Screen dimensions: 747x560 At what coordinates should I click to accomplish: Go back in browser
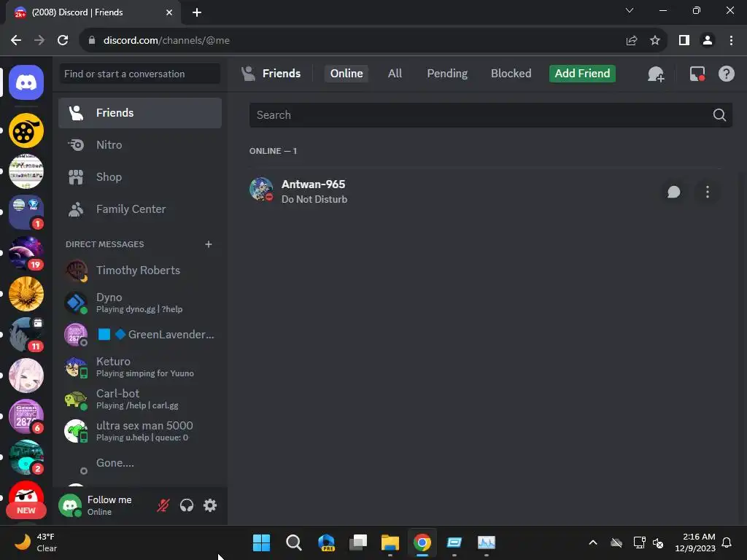tap(16, 41)
